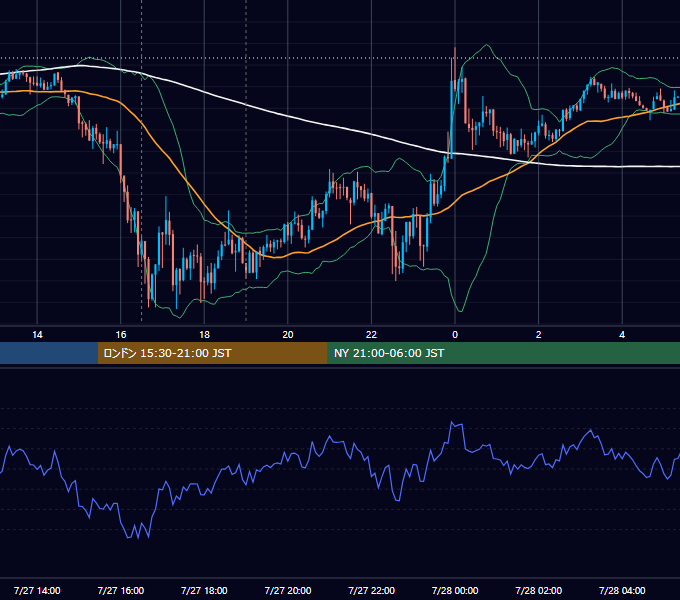
Task: Click hour label 4 on upper axis
Action: click(622, 335)
